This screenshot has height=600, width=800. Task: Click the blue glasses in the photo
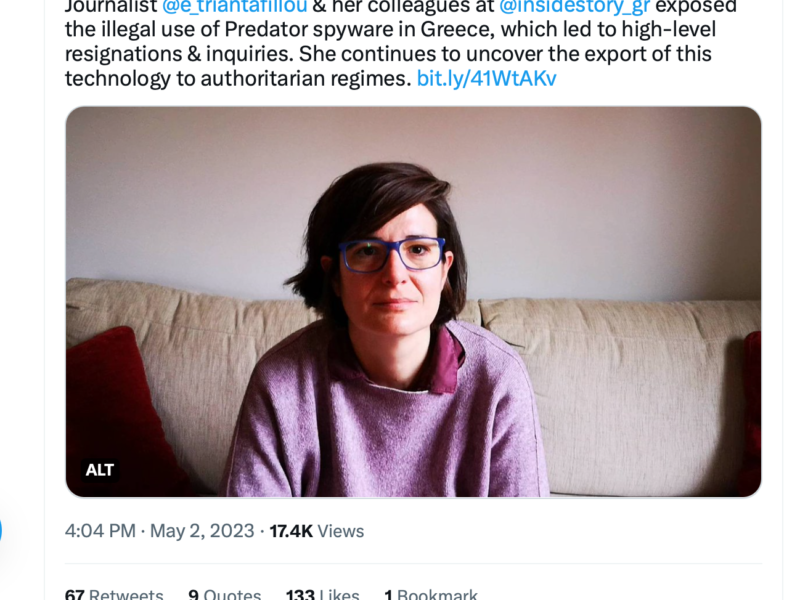click(392, 254)
